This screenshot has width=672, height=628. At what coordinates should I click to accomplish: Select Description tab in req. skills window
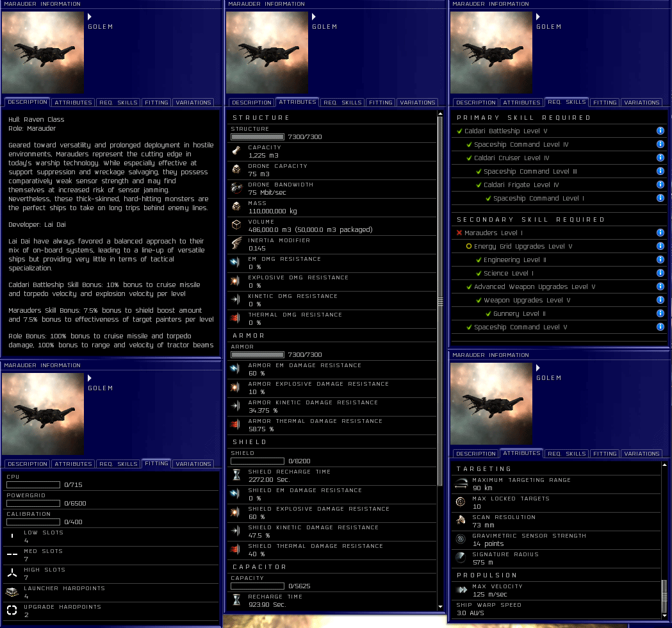[x=476, y=103]
